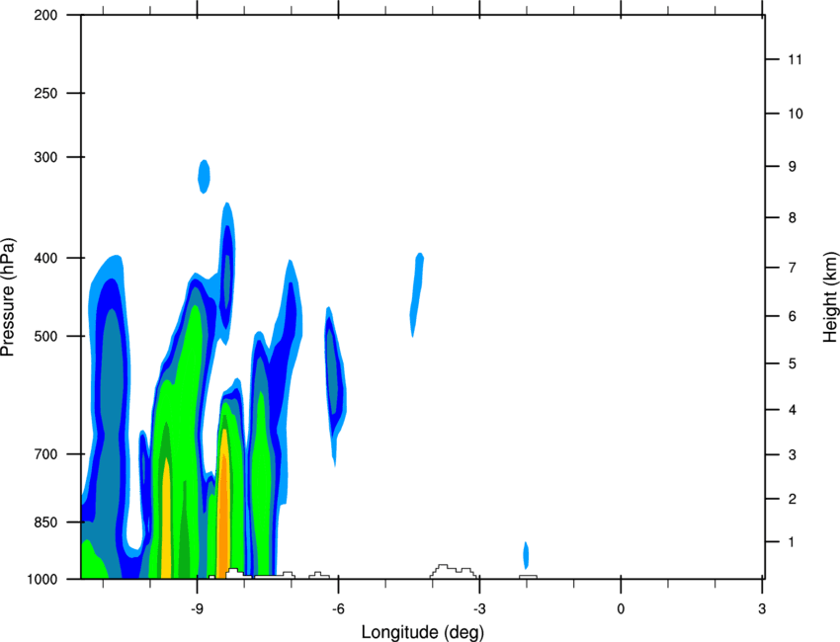Select the 500 pressure tick label
This screenshot has width=840, height=642.
45,336
